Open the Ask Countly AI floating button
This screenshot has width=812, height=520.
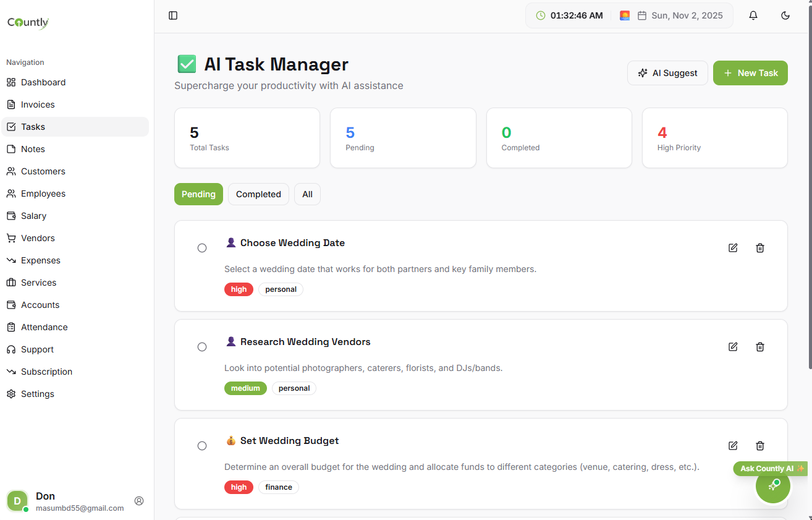773,486
